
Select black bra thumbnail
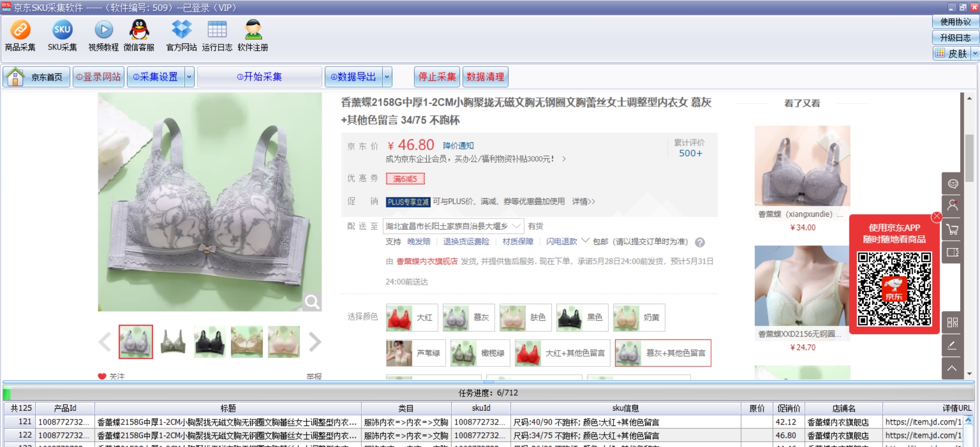[x=210, y=342]
